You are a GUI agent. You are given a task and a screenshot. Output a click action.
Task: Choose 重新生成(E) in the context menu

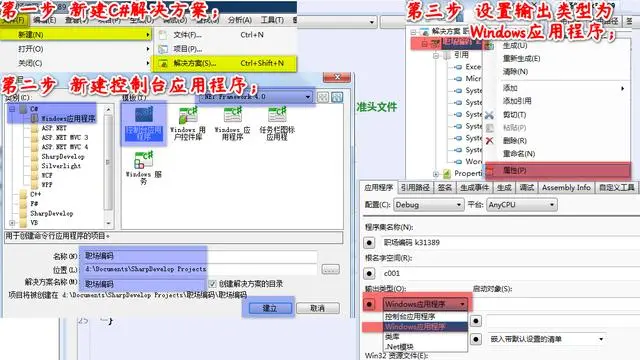click(x=521, y=58)
